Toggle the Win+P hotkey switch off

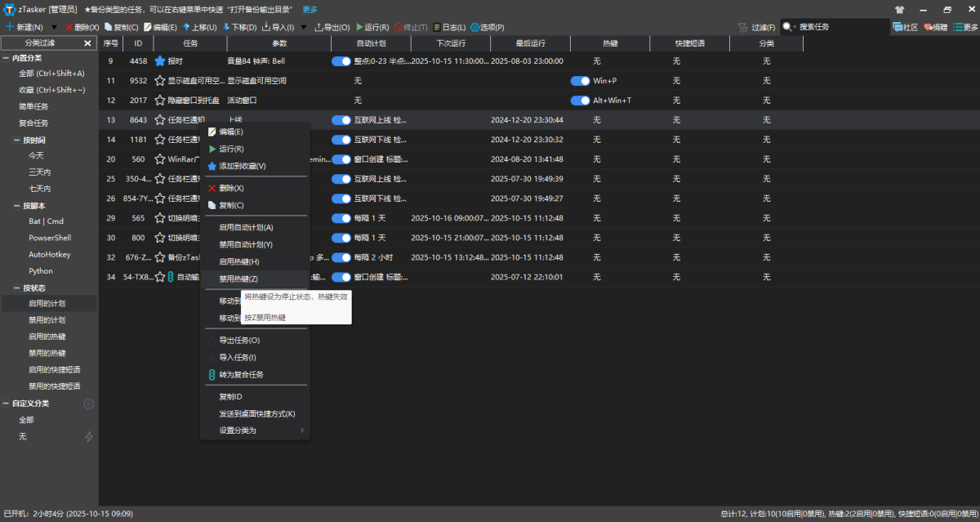[x=580, y=81]
